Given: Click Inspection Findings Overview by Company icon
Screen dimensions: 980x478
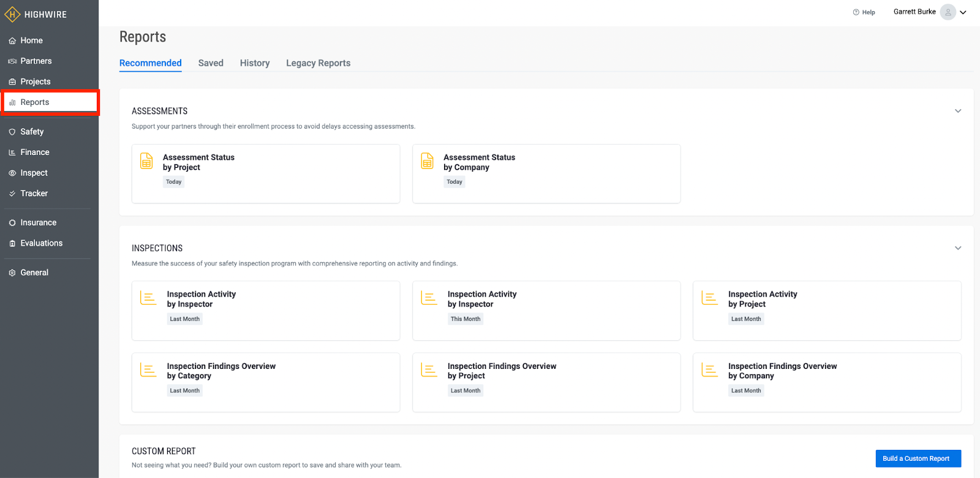Looking at the screenshot, I should (x=709, y=370).
